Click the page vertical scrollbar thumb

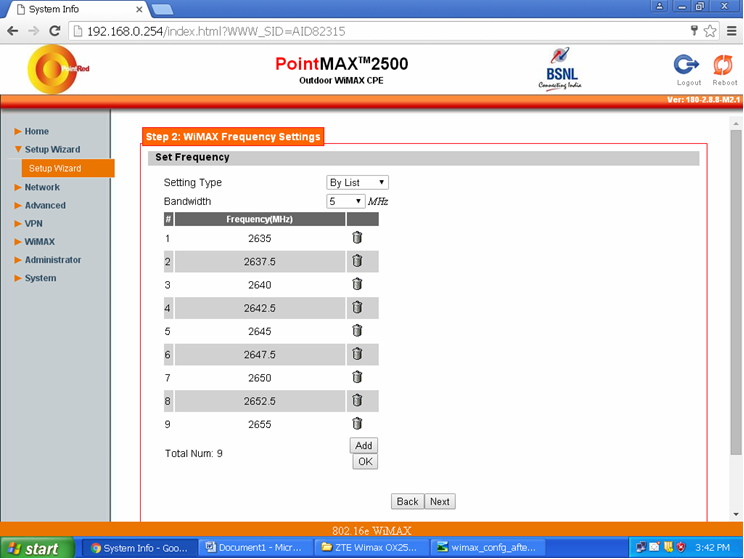point(736,294)
